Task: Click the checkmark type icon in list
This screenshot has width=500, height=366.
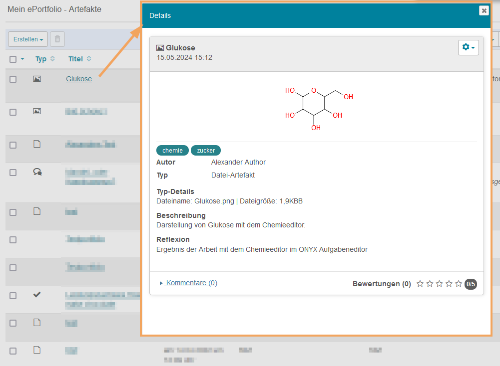Action: (37, 294)
